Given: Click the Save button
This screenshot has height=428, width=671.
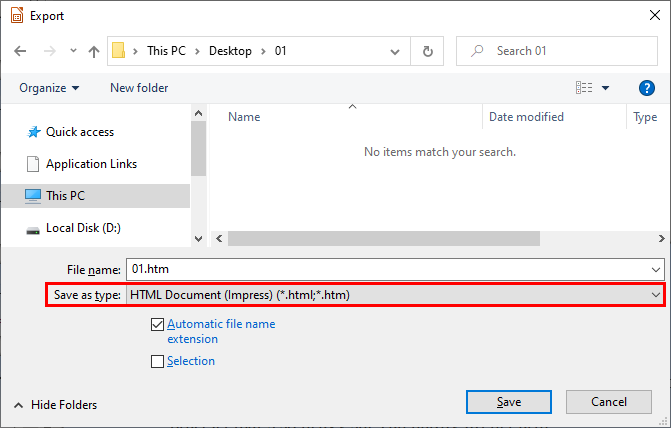Looking at the screenshot, I should click(x=509, y=402).
